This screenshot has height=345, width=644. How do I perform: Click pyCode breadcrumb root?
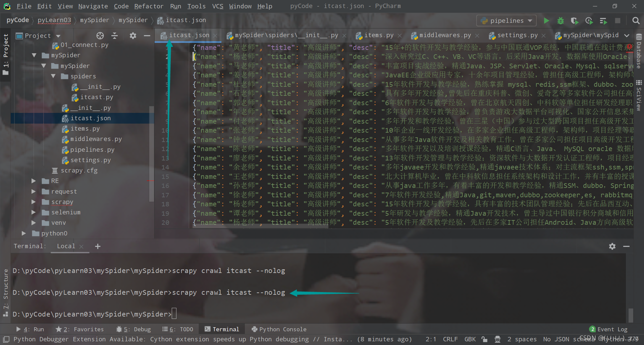click(18, 20)
